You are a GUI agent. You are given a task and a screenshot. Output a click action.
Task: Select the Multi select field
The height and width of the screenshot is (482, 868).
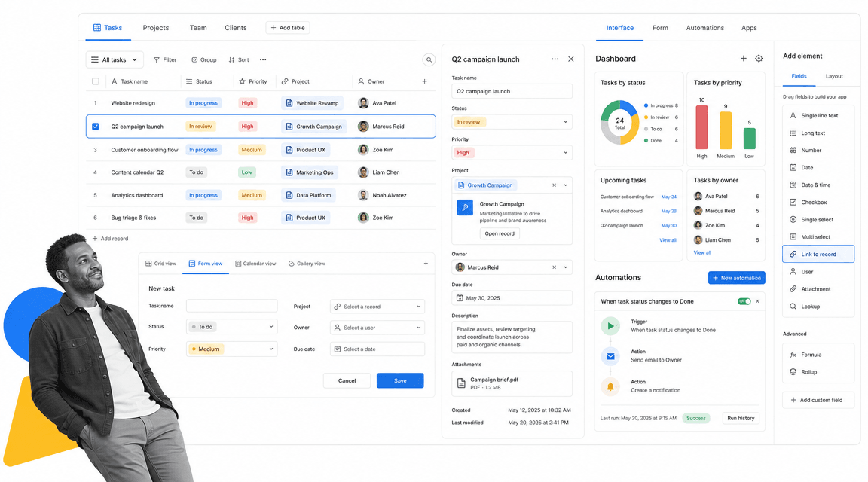(x=818, y=236)
